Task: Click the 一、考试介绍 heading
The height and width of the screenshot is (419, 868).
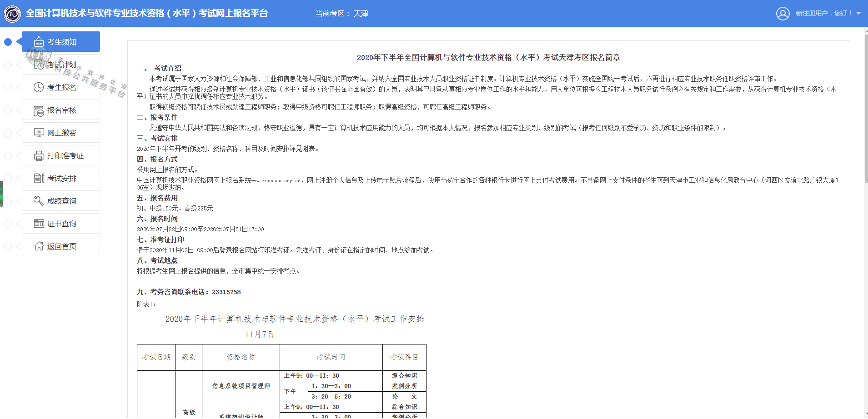Action: [x=159, y=68]
